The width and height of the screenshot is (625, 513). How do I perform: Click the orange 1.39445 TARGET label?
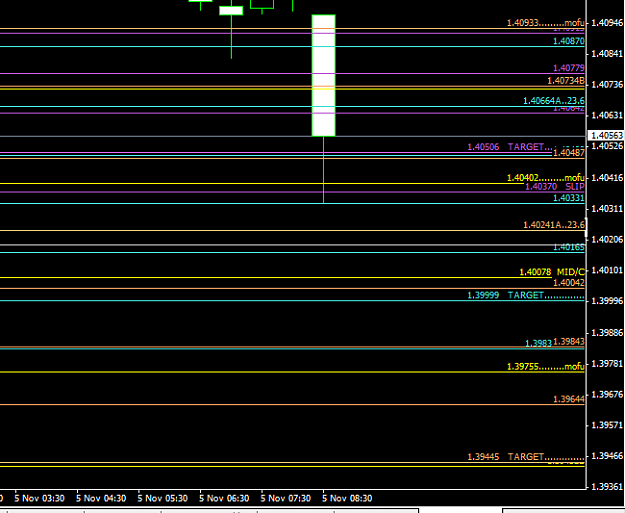click(x=525, y=456)
